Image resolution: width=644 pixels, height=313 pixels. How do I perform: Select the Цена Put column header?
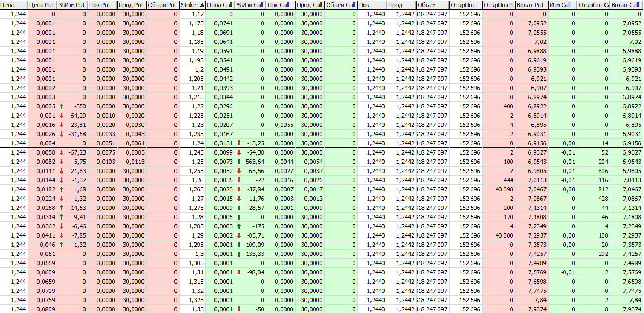(43, 5)
